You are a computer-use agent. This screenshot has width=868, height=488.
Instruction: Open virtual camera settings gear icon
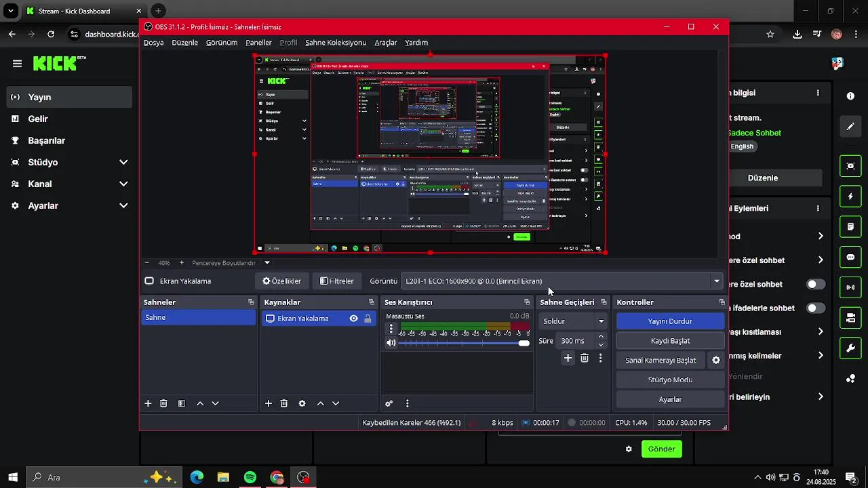(716, 361)
